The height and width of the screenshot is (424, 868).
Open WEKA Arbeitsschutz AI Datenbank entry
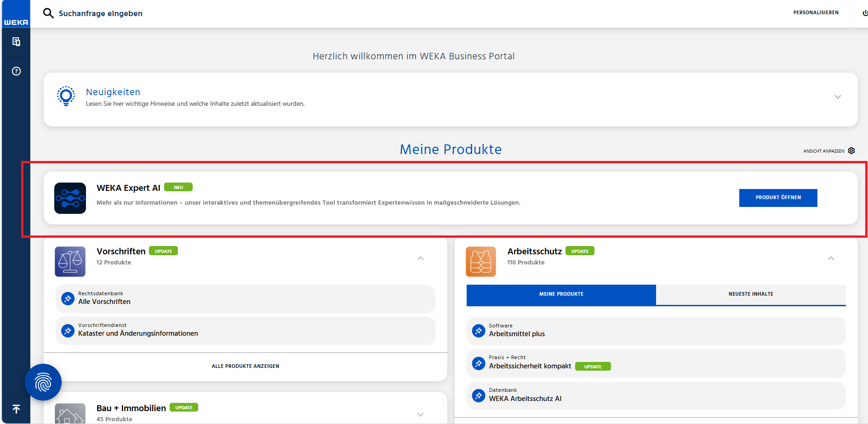click(656, 395)
